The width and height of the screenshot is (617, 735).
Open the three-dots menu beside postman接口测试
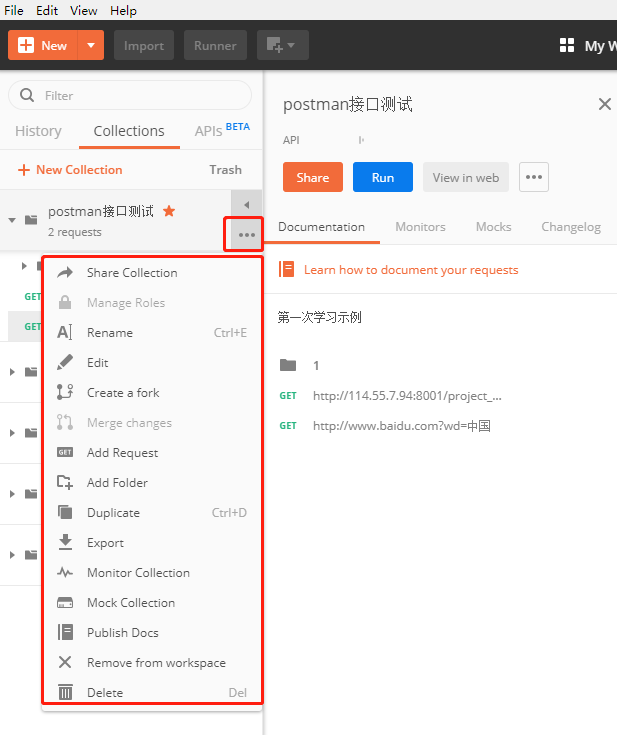[247, 234]
